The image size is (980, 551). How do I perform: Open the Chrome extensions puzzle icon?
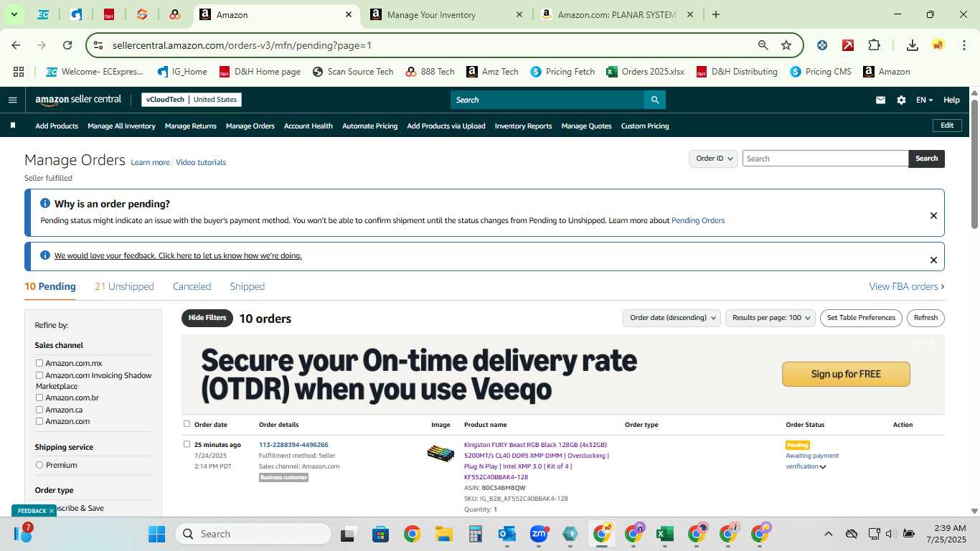tap(874, 45)
